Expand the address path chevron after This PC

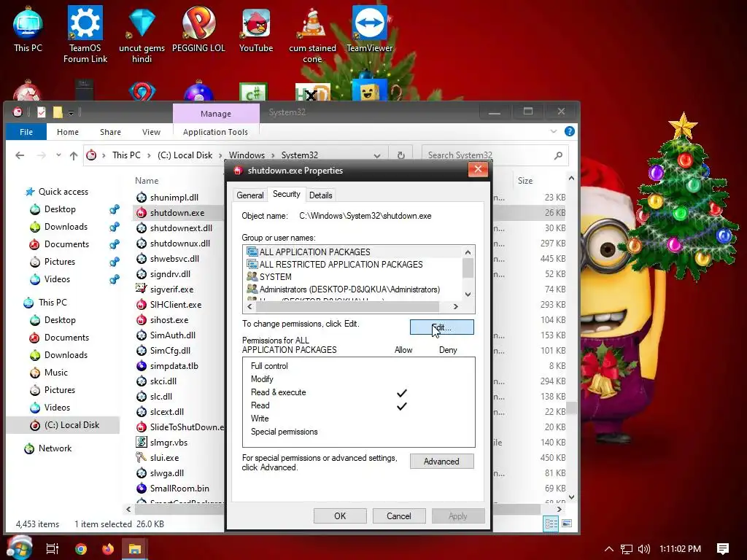click(149, 155)
